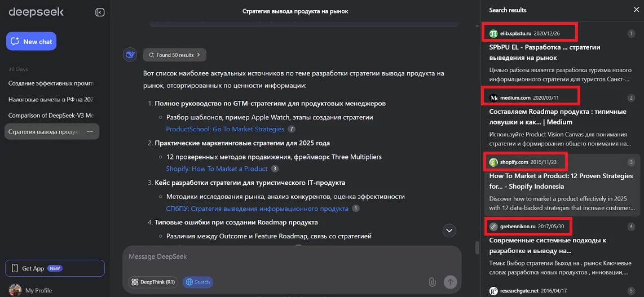Viewport: 644px width, 297px height.
Task: Click the NEW badge on Get App
Action: click(x=55, y=268)
